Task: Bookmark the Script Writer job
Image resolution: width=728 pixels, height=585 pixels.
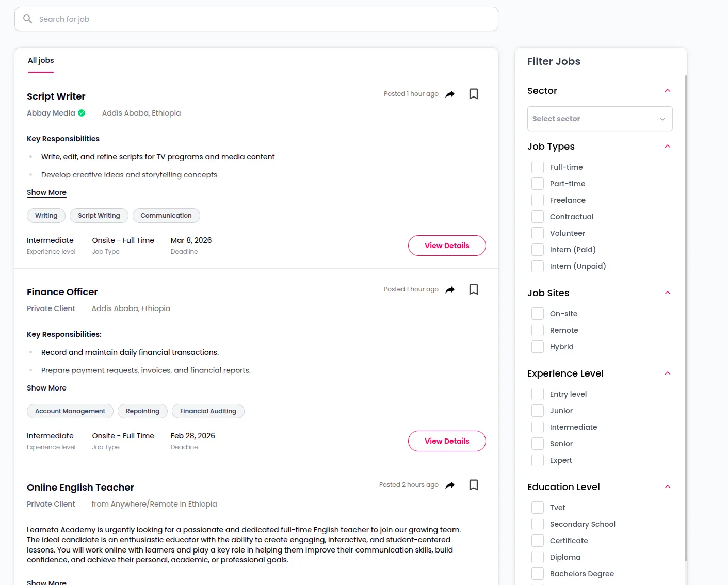Action: pyautogui.click(x=473, y=94)
